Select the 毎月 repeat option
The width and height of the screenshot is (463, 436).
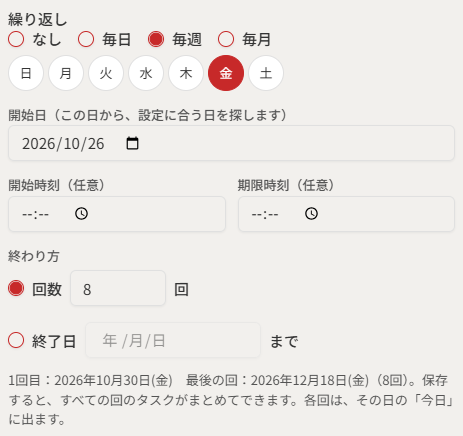[226, 39]
